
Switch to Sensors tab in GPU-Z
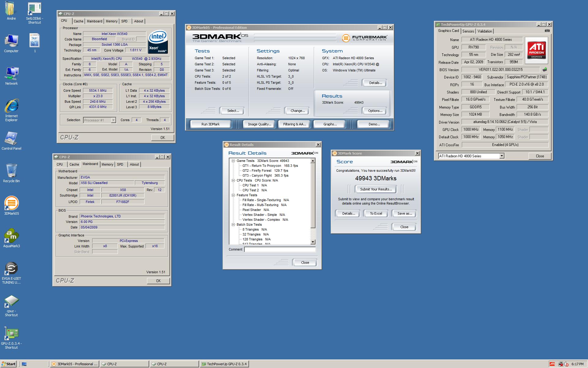(468, 31)
